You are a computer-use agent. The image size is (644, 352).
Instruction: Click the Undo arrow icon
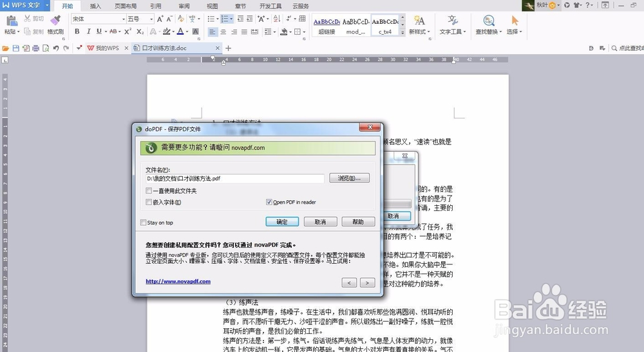click(x=56, y=48)
